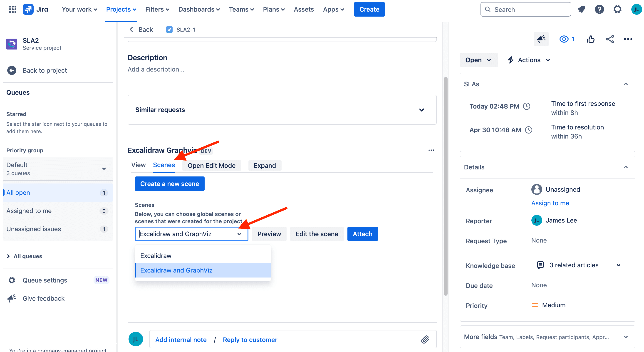Open the Open status dropdown
644x352 pixels.
(478, 60)
